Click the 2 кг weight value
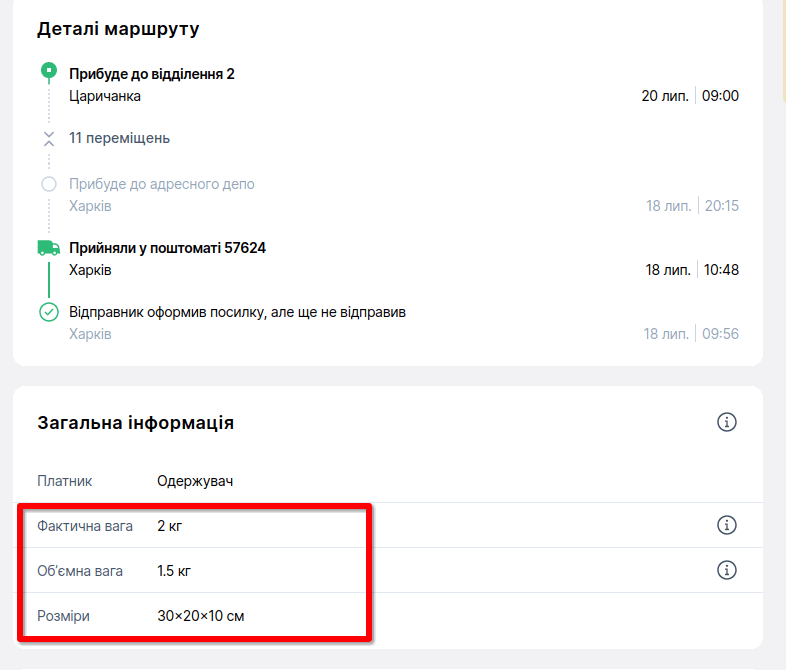The width and height of the screenshot is (786, 670). click(x=169, y=526)
